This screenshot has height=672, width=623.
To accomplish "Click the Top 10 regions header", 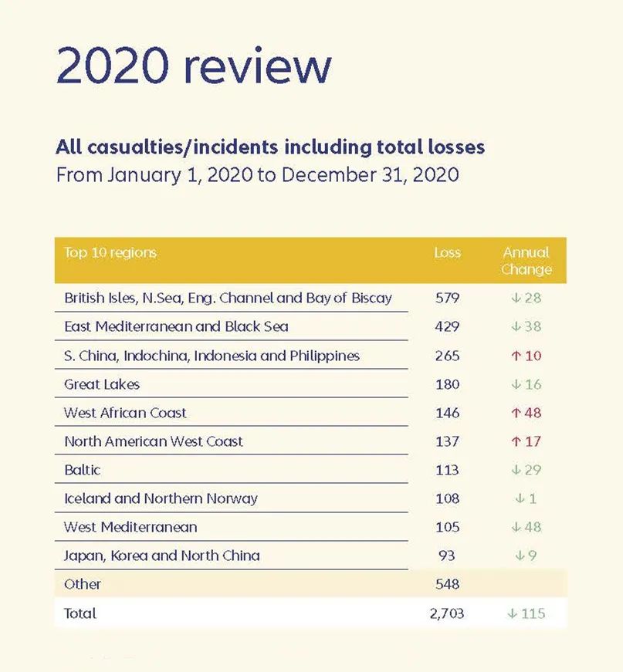I will tap(110, 253).
